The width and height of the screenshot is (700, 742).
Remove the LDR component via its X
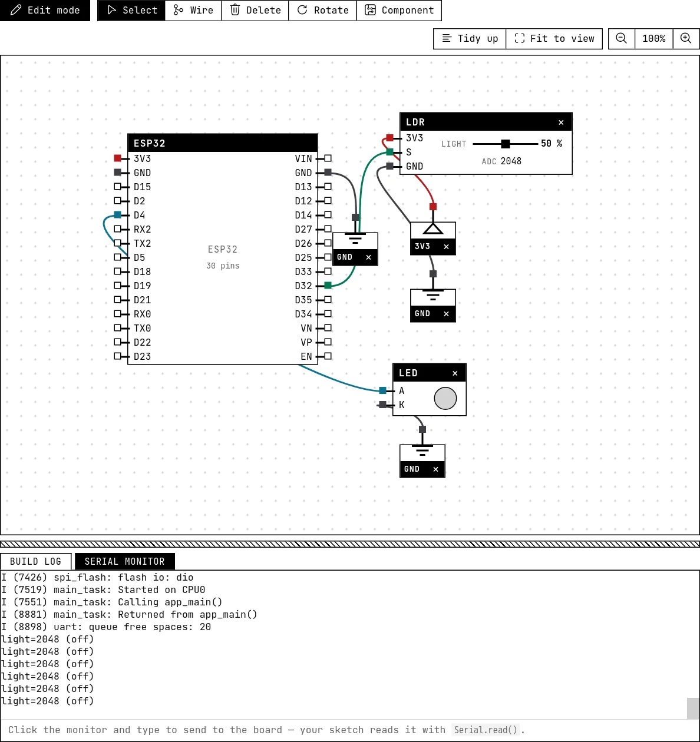coord(561,122)
